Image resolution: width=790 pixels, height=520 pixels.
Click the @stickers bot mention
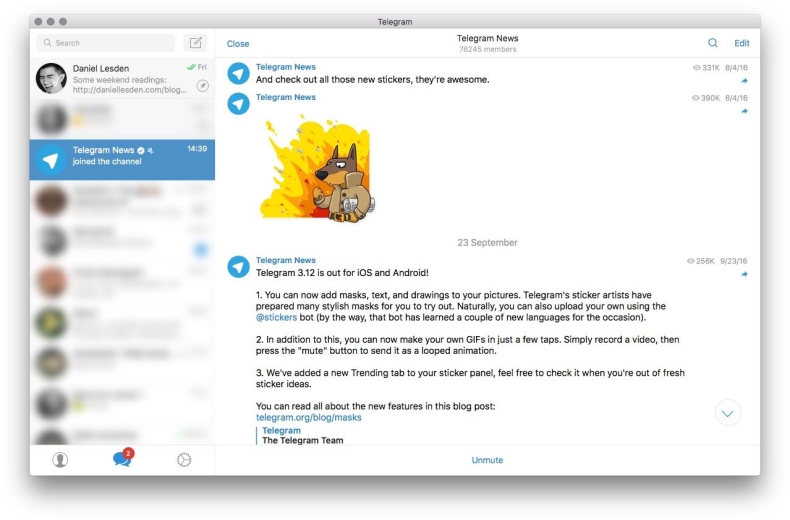pyautogui.click(x=276, y=317)
